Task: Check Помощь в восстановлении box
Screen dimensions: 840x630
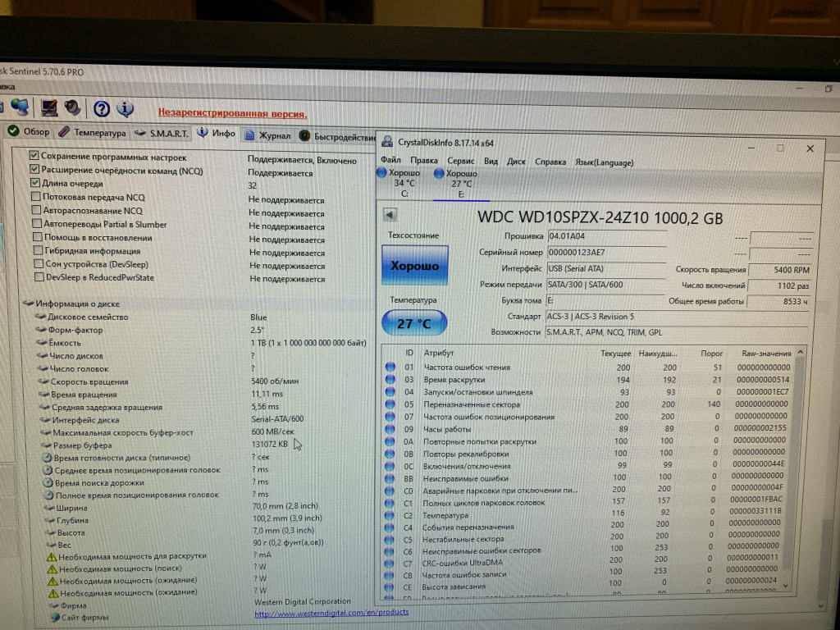Action: [x=38, y=237]
